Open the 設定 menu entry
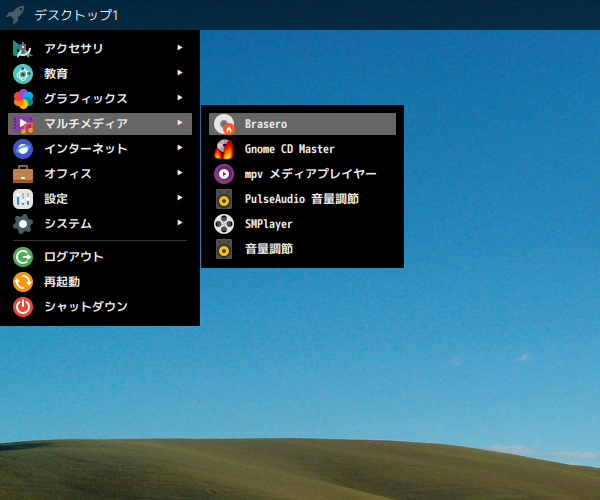The height and width of the screenshot is (500, 600). [x=100, y=199]
